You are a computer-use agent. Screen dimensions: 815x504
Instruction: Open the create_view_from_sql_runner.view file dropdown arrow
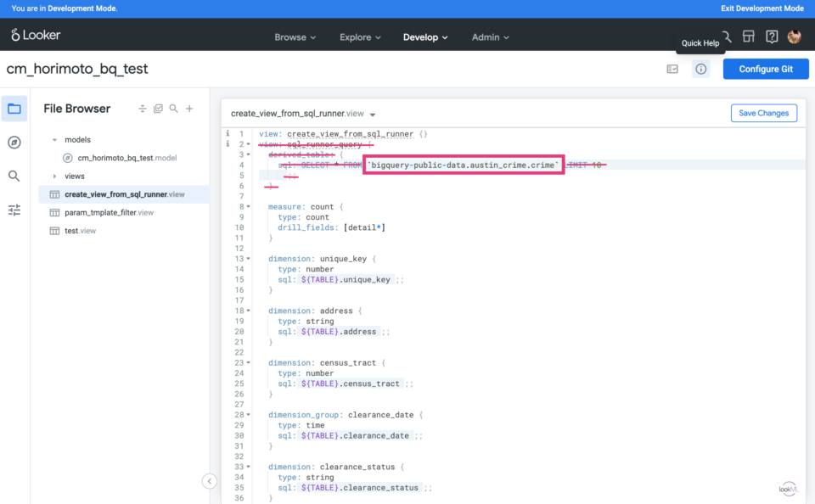[x=373, y=114]
